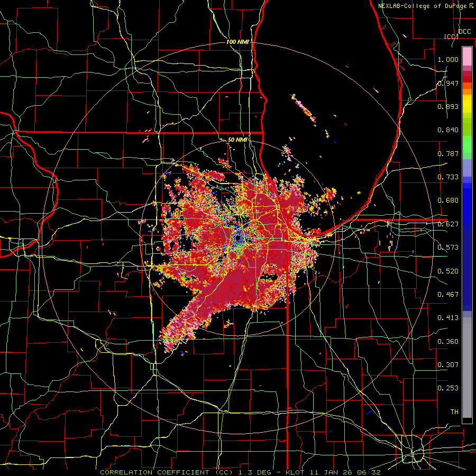Select the 0.360 legend value

[448, 342]
